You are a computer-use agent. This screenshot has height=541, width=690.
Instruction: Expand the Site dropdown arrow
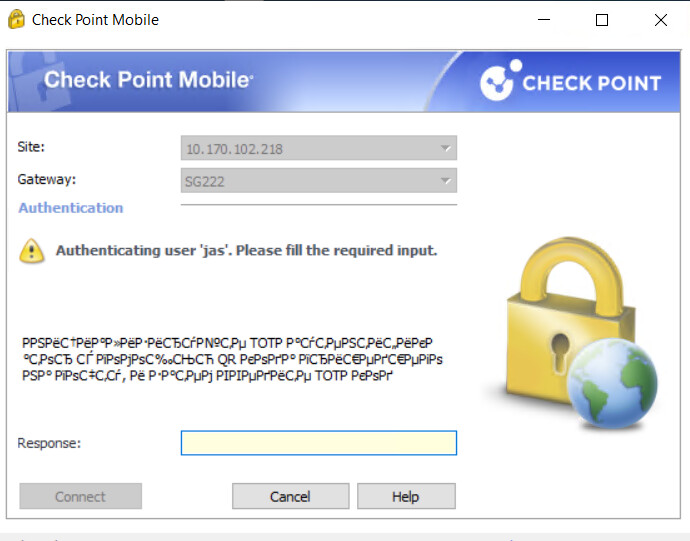click(445, 148)
